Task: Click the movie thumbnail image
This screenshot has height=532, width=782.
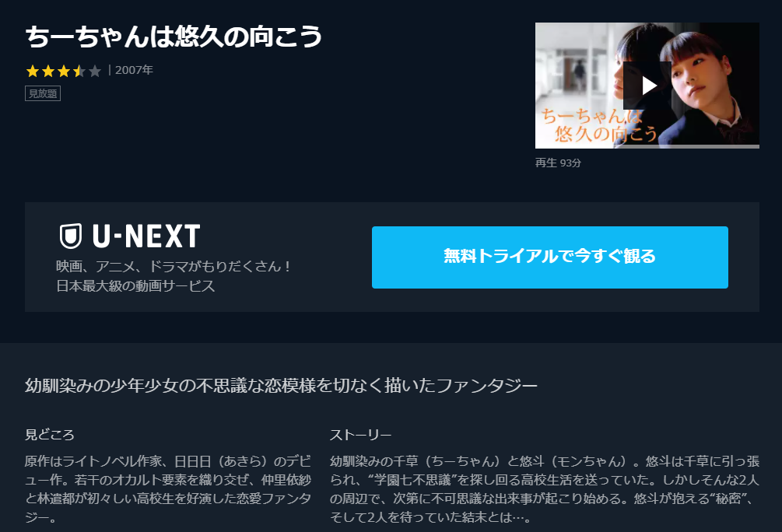Action: pyautogui.click(x=647, y=86)
